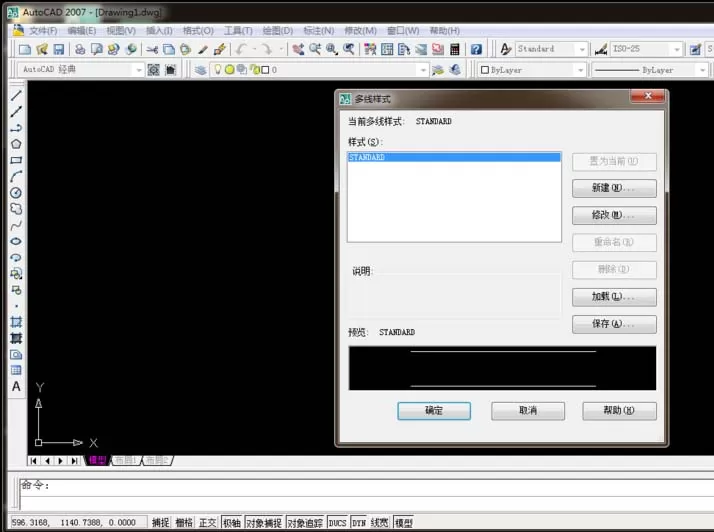Click the Help question-mark toolbar icon

[x=476, y=49]
